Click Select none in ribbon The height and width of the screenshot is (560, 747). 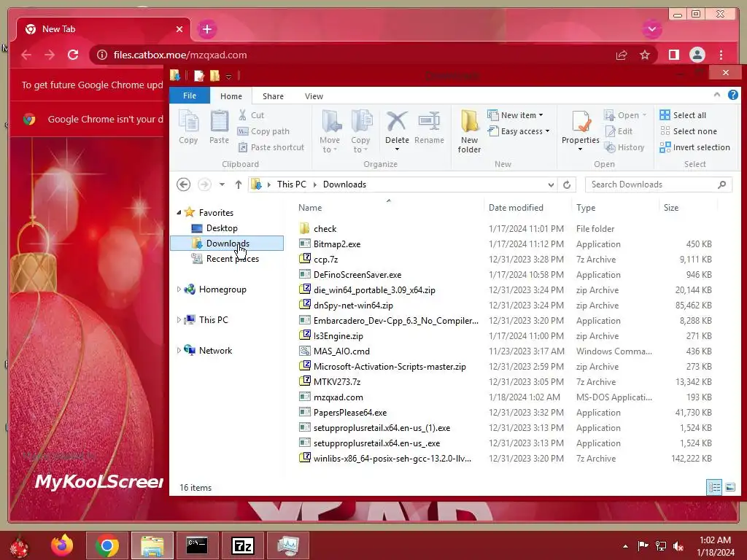[x=689, y=131]
